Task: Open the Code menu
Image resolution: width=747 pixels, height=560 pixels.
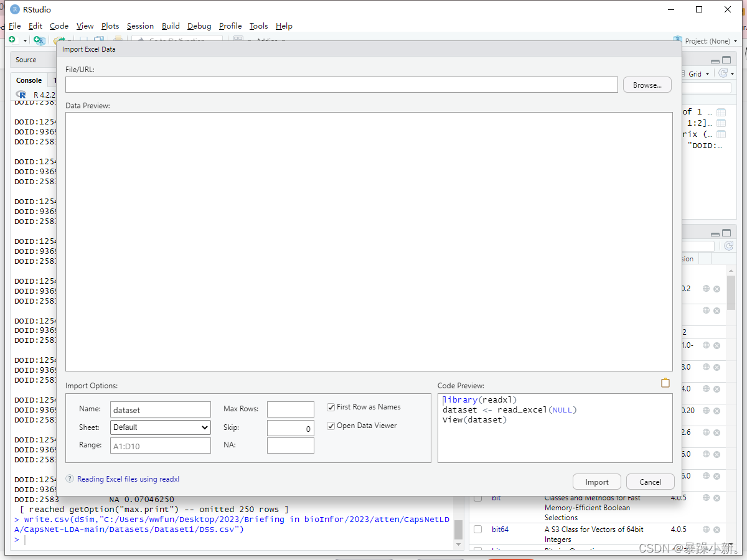Action: coord(59,26)
